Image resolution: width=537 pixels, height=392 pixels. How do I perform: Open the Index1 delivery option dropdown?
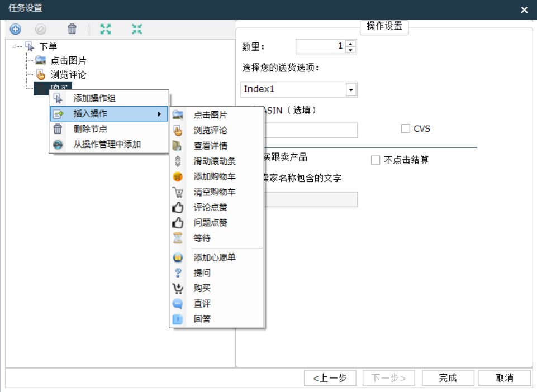pos(351,90)
